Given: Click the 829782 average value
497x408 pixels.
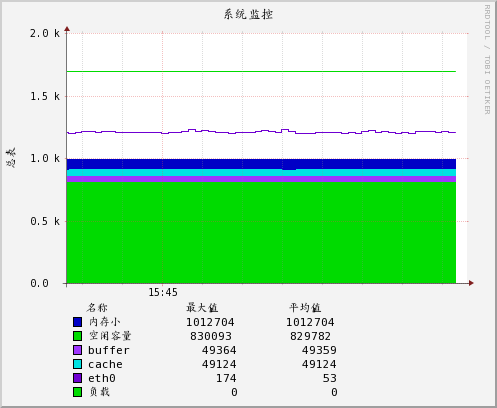Looking at the screenshot, I should (310, 336).
